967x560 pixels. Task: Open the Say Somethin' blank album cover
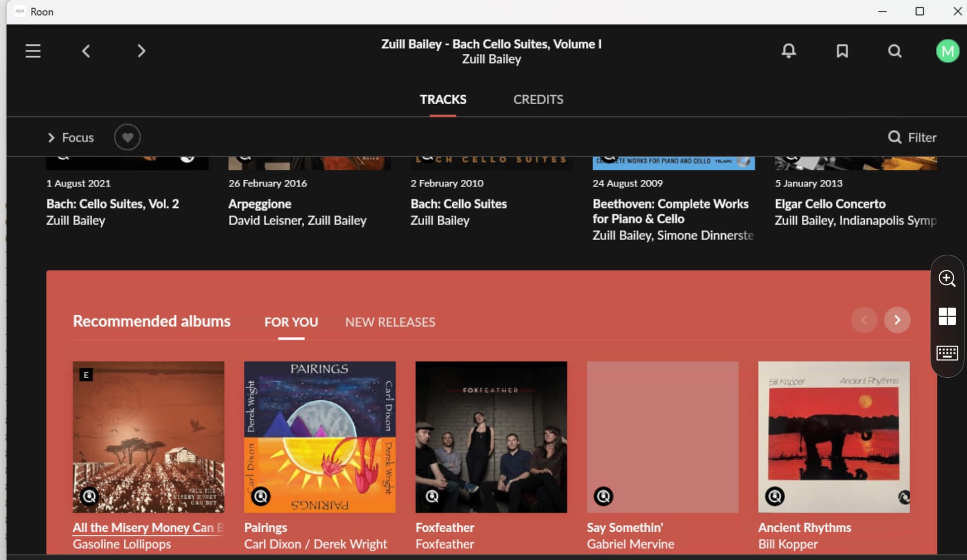pos(662,437)
